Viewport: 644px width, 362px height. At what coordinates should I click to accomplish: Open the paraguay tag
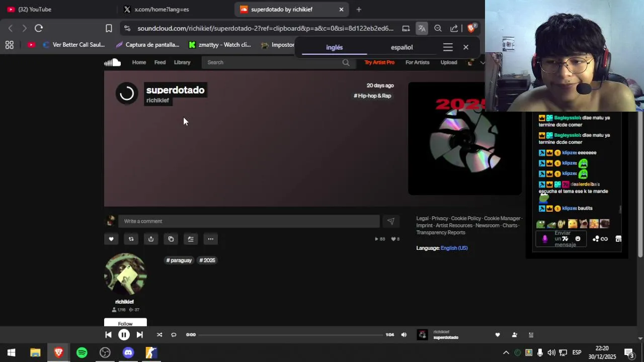(x=179, y=260)
